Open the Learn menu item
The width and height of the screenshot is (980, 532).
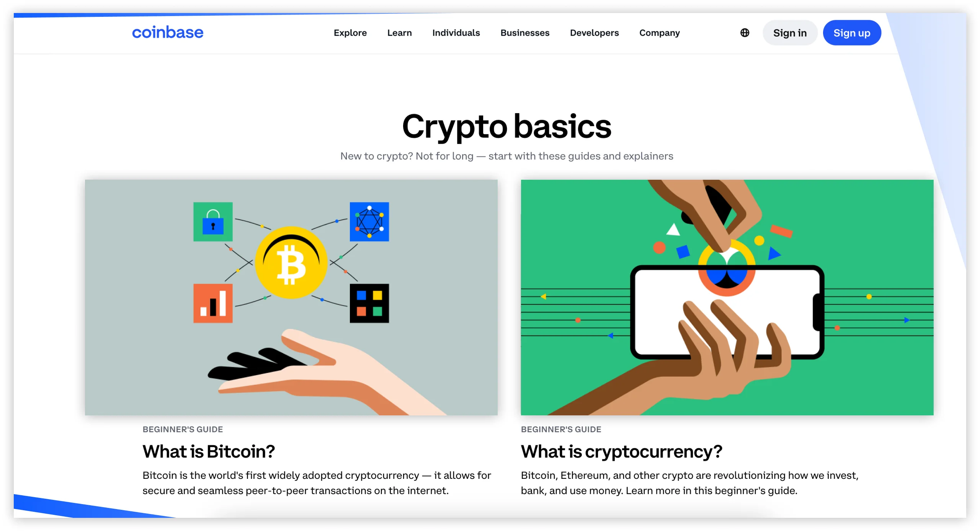click(400, 33)
